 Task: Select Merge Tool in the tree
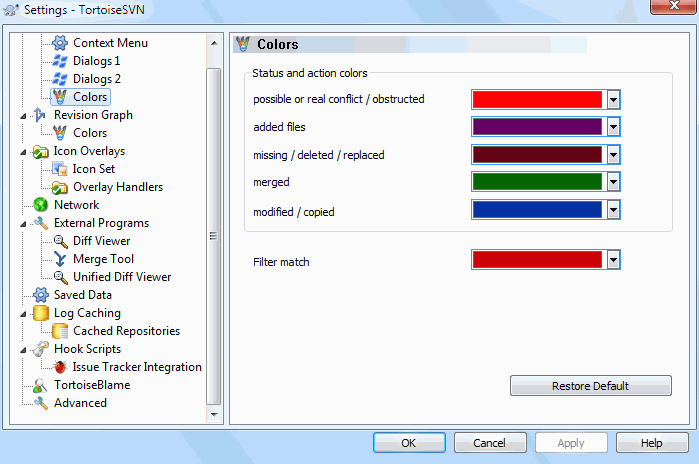point(103,259)
